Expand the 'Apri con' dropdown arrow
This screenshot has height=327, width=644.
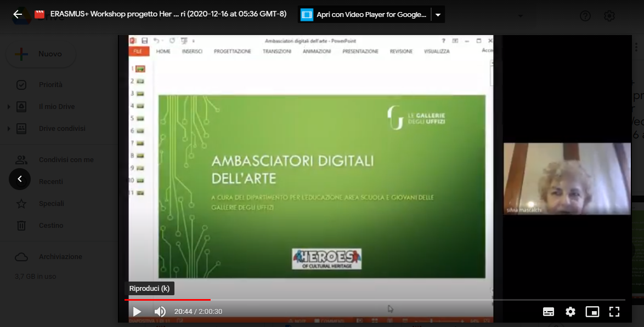438,15
